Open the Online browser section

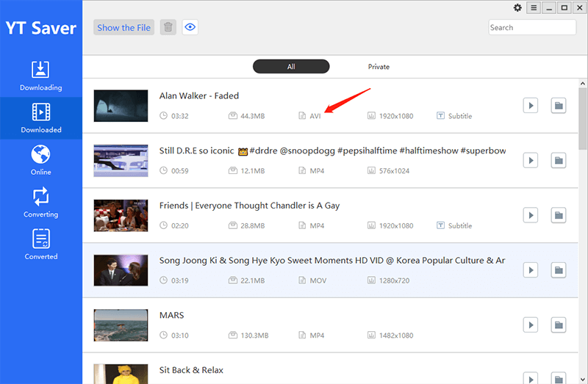(x=41, y=160)
